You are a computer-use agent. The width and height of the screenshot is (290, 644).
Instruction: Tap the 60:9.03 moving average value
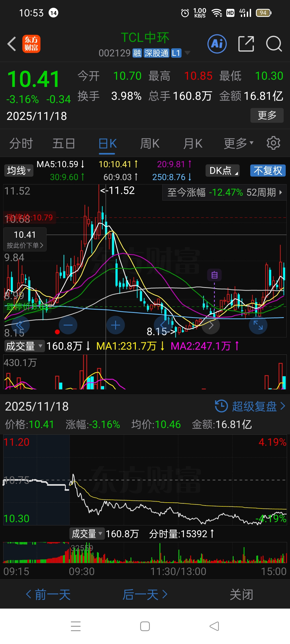pos(121,177)
